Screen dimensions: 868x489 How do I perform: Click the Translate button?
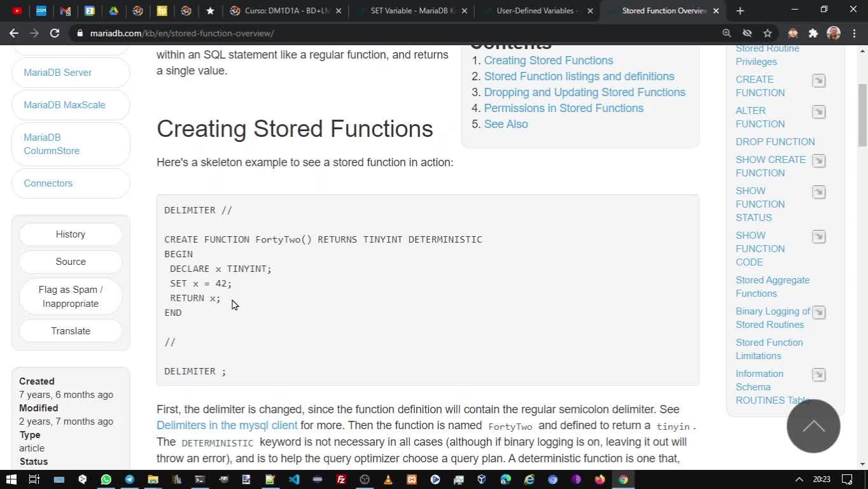click(x=71, y=331)
